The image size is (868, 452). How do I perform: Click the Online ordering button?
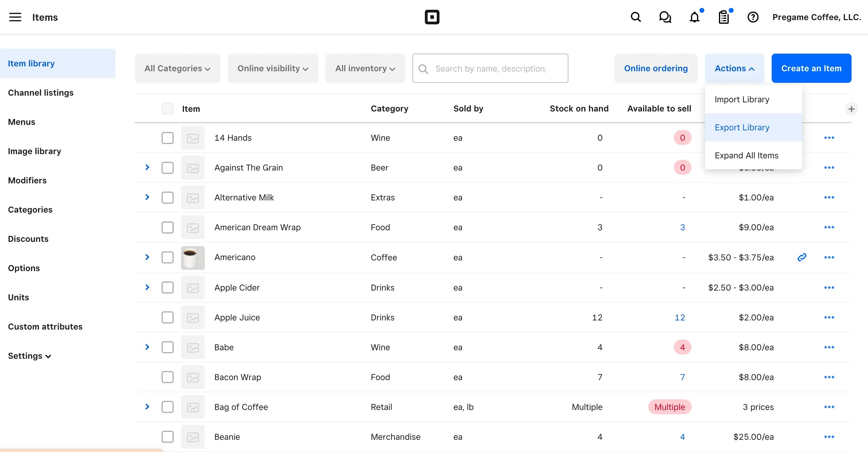[x=656, y=68]
